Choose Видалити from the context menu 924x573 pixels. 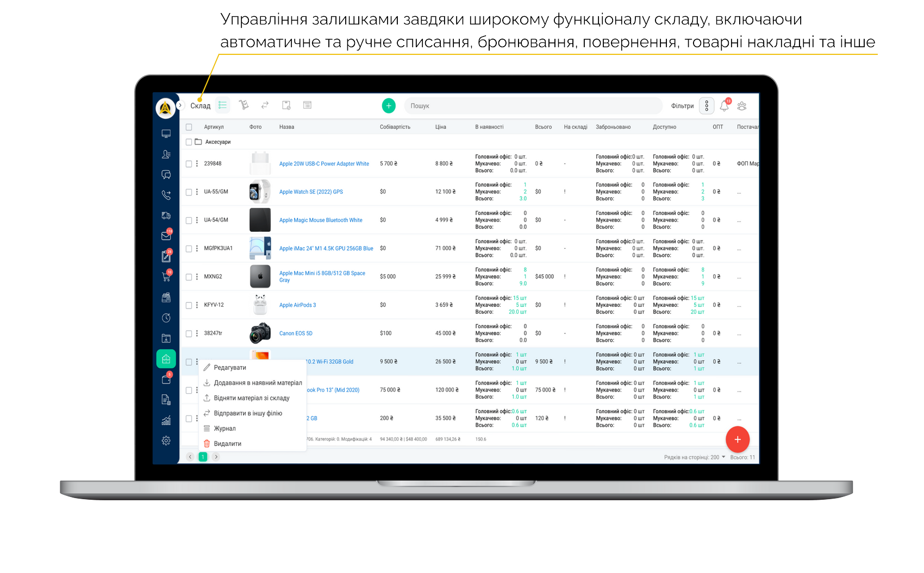(x=227, y=443)
